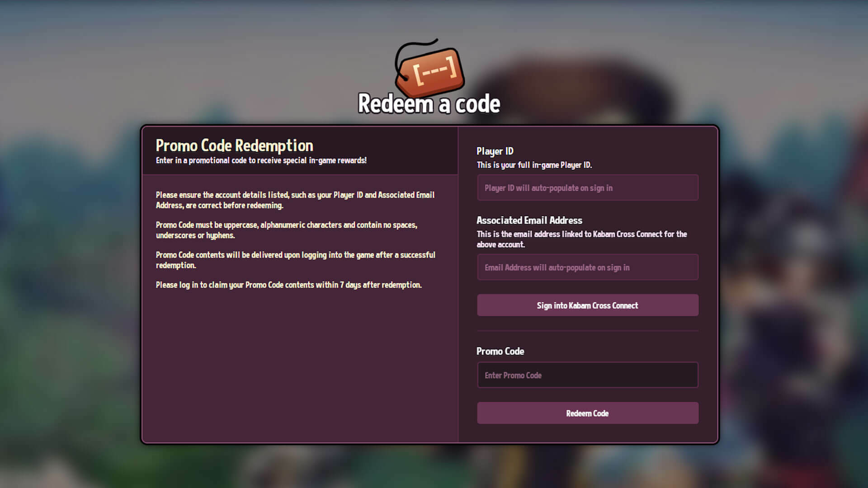The image size is (868, 488).
Task: Click the Player ID label
Action: coord(495,151)
